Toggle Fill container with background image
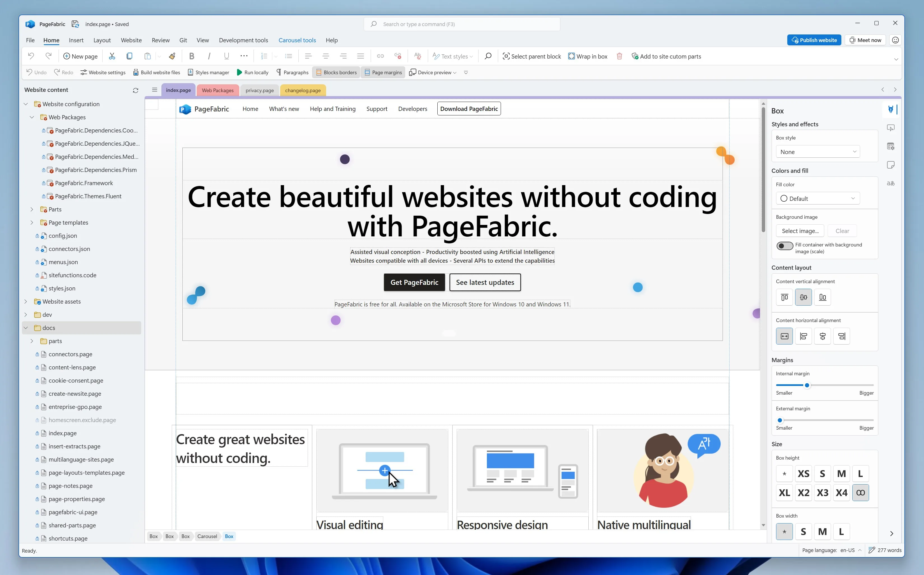The height and width of the screenshot is (575, 924). pyautogui.click(x=784, y=246)
